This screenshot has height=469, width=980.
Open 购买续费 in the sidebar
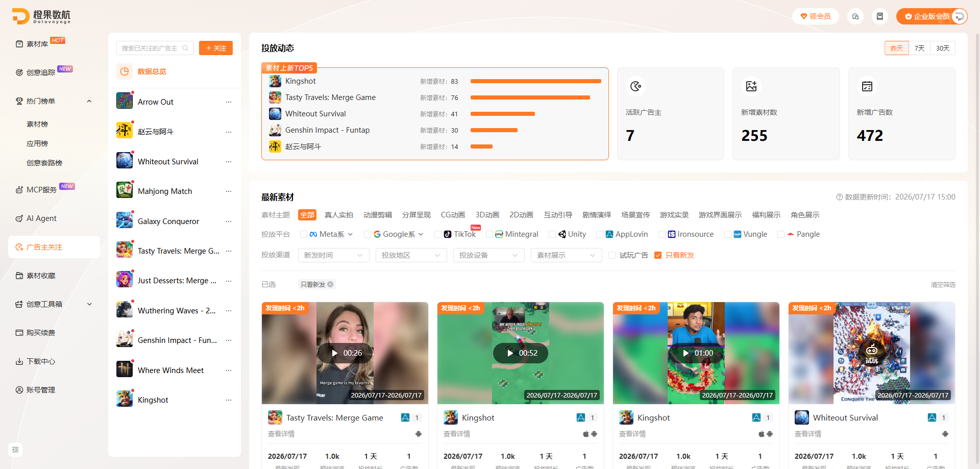pyautogui.click(x=40, y=333)
